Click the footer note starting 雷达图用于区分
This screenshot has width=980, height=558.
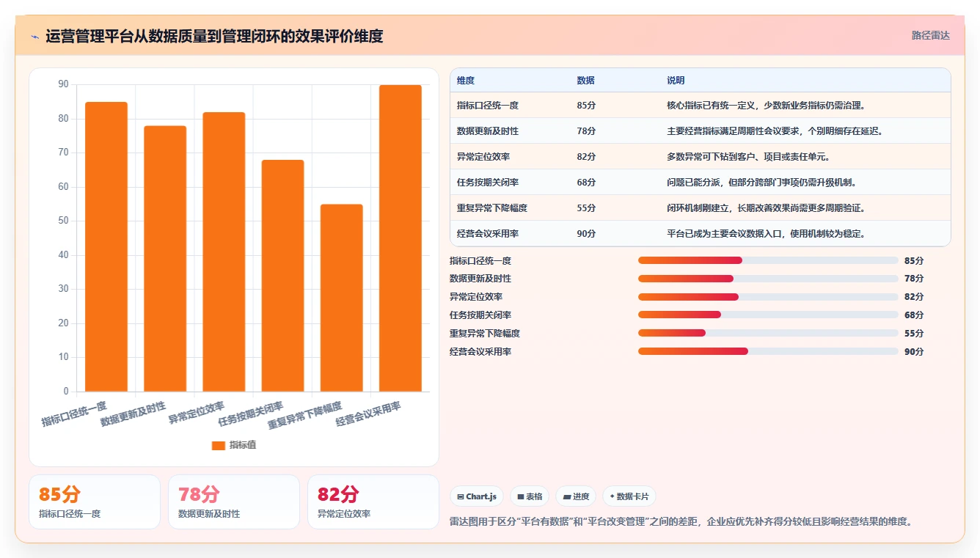(681, 521)
